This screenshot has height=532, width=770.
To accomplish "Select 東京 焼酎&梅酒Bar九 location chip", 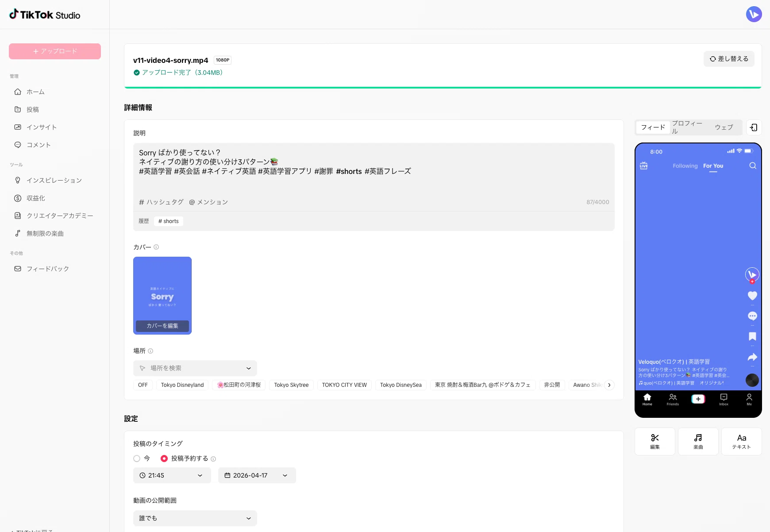I will point(483,385).
